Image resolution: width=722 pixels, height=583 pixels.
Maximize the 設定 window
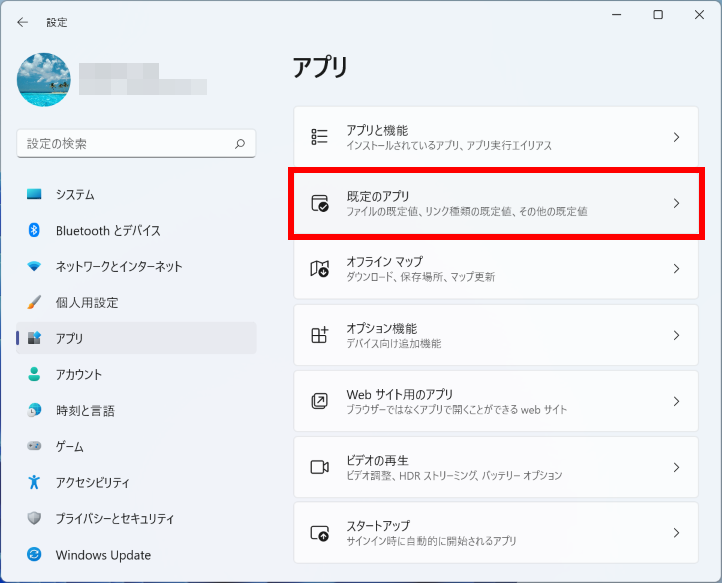tap(658, 15)
